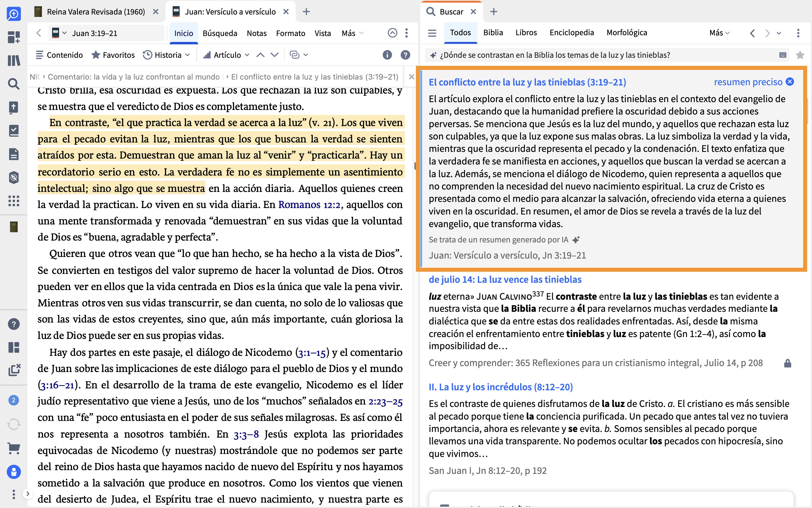Open the shield tag icon in sidebar
812x508 pixels.
(14, 177)
